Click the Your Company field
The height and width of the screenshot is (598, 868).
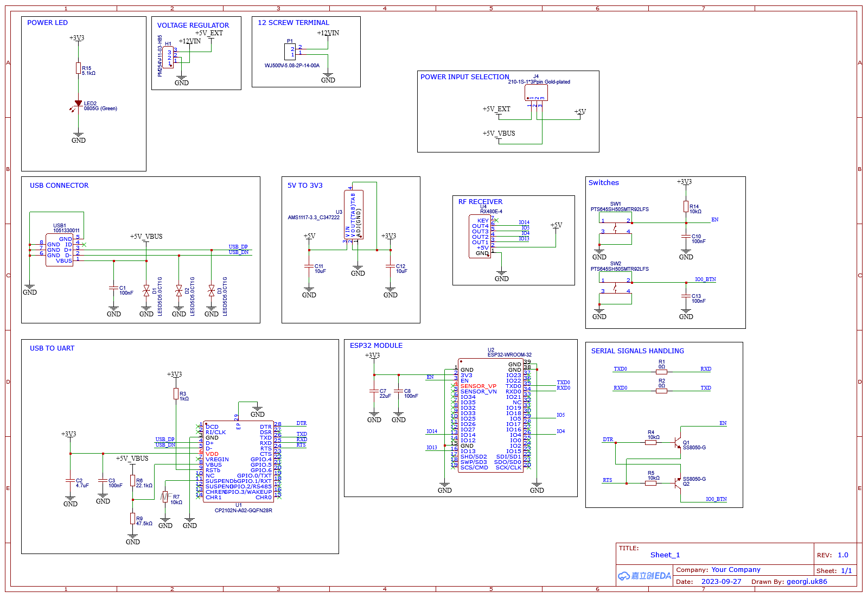736,570
